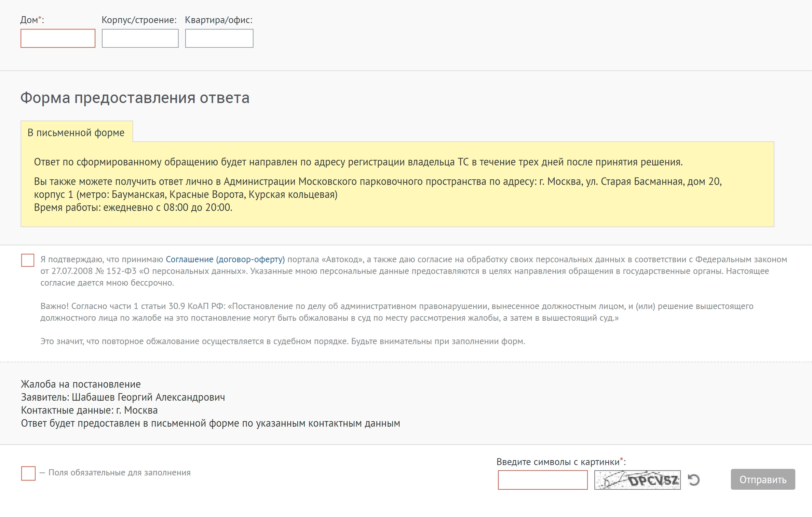Screen dimensions: 812x517
Task: Refresh the captcha image with reload icon
Action: click(x=694, y=480)
